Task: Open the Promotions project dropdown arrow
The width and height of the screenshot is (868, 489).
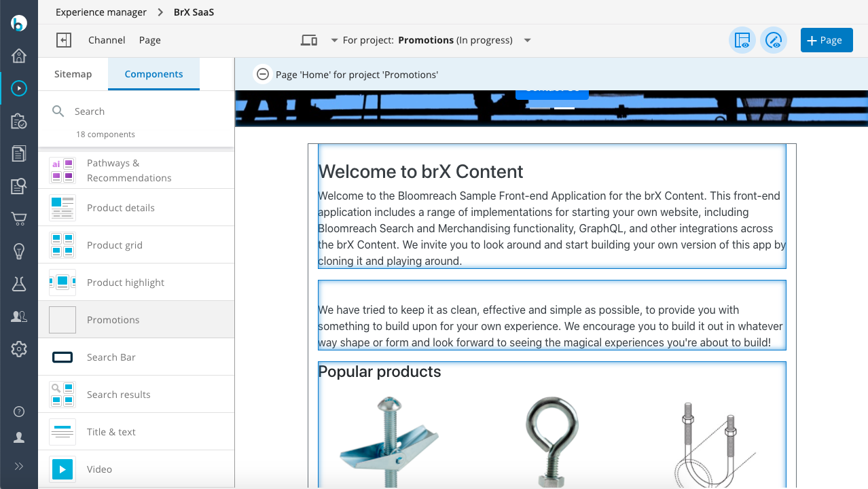Action: [x=528, y=40]
